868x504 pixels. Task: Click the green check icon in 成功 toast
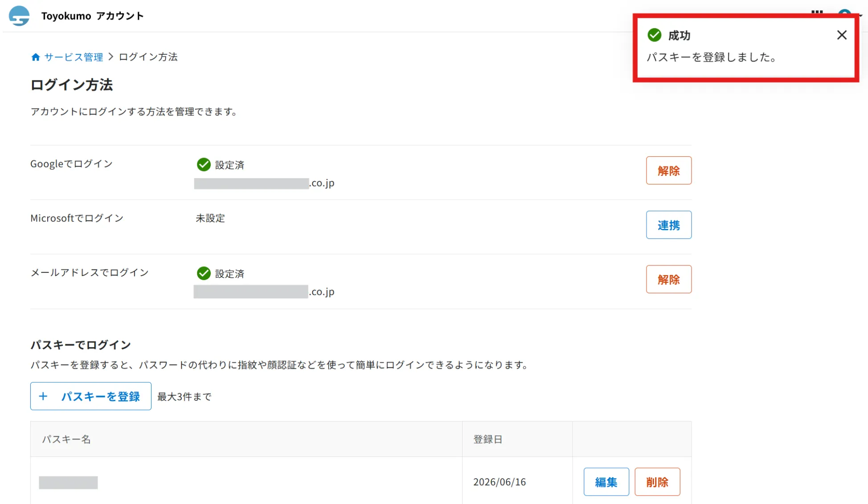pyautogui.click(x=654, y=35)
